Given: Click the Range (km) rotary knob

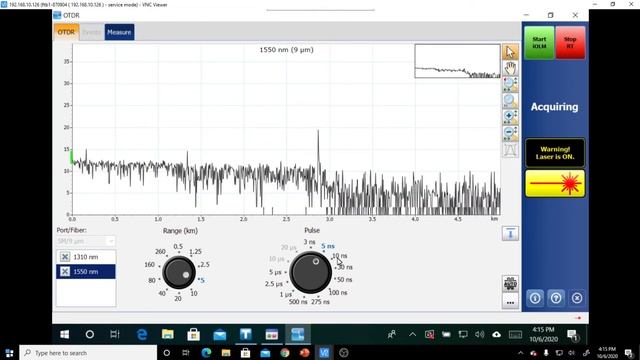Looking at the screenshot, I should coord(179,273).
